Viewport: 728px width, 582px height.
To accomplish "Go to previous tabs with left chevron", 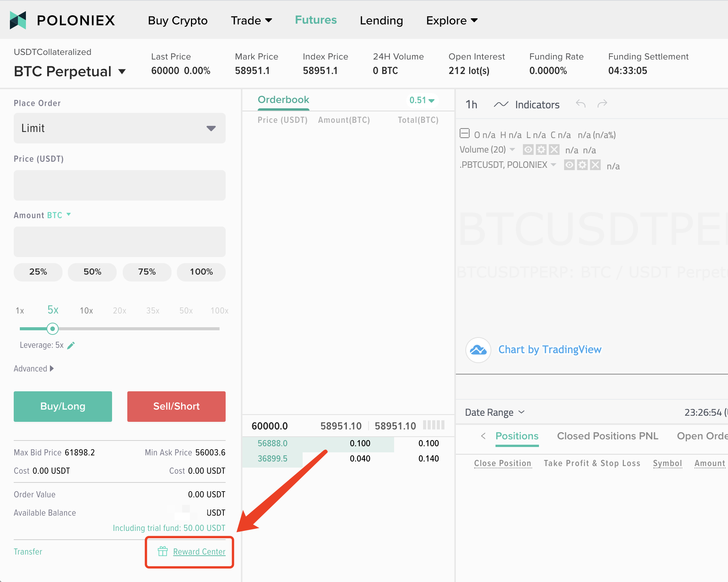I will 483,436.
